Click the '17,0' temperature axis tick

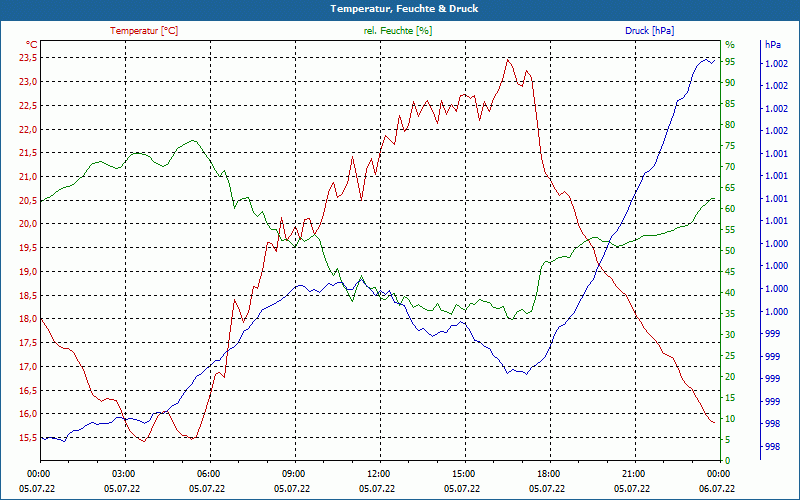(28, 366)
